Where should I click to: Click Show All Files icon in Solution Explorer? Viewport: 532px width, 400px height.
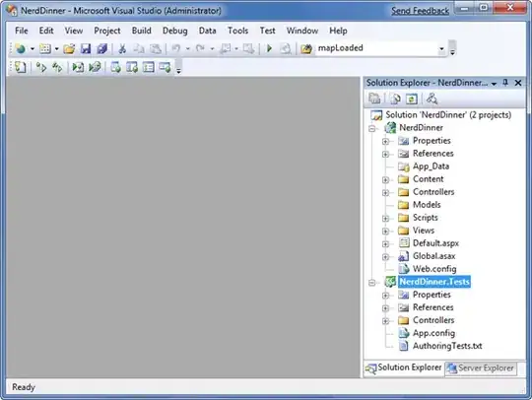[395, 99]
